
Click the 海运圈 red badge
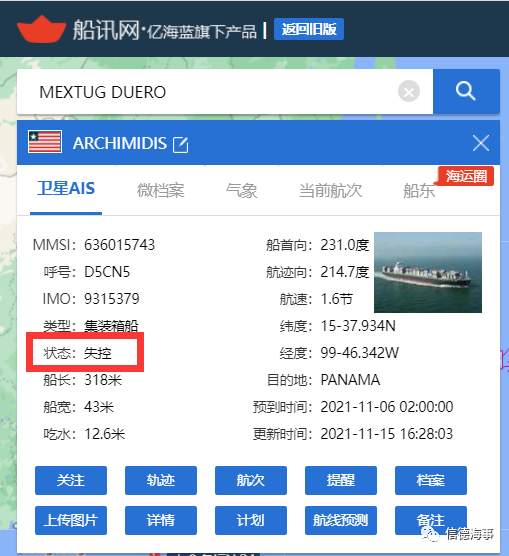[466, 176]
